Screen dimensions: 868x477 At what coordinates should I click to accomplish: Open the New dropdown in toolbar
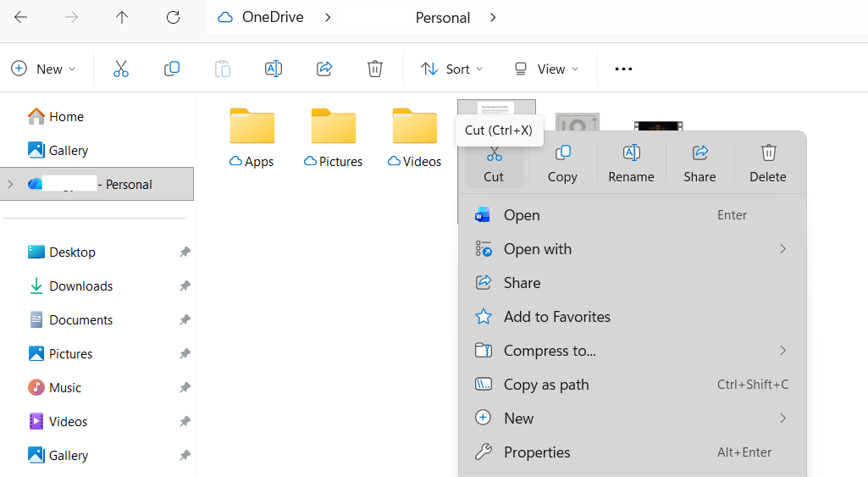43,69
